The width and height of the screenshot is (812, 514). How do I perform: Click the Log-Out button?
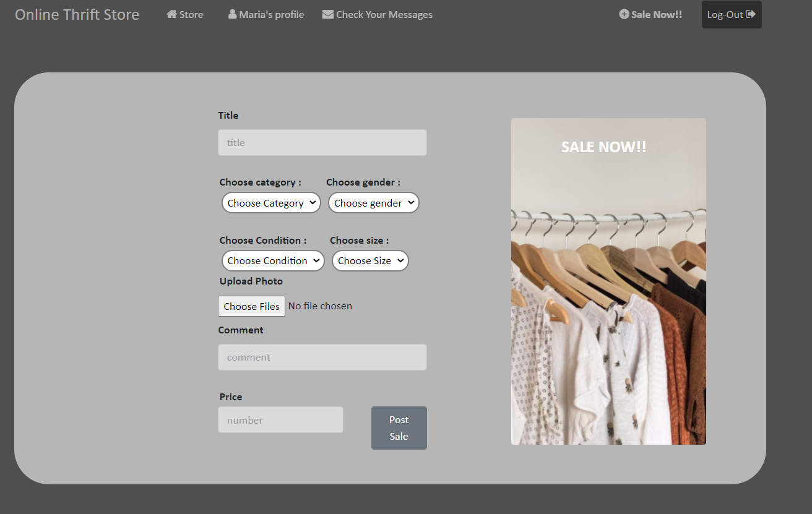tap(732, 14)
